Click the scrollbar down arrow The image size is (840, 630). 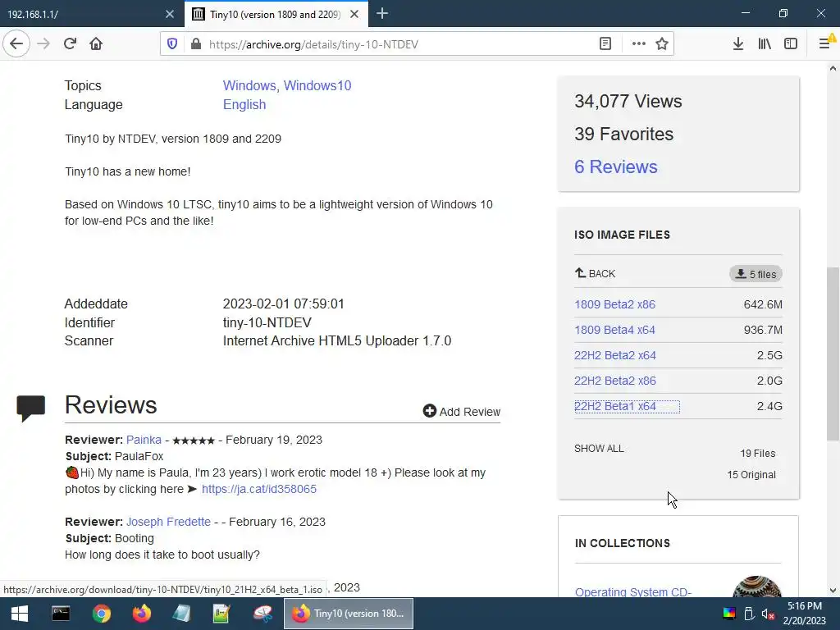pos(833,591)
